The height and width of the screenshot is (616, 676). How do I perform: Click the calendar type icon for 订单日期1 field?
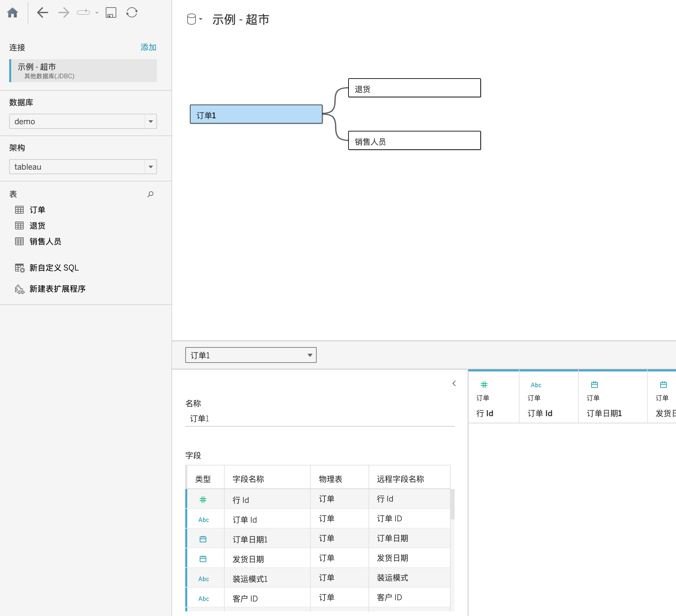[203, 539]
